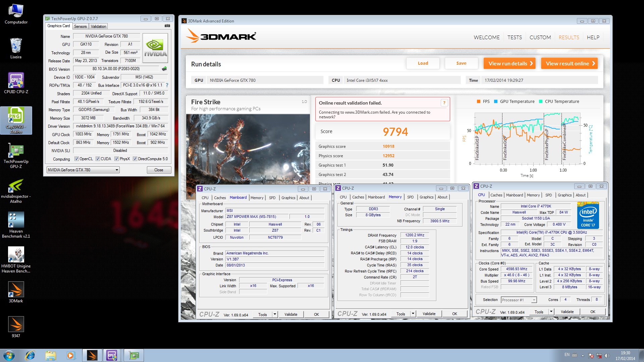Click Fire Strike preview image
The image size is (644, 362).
pyautogui.click(x=248, y=149)
